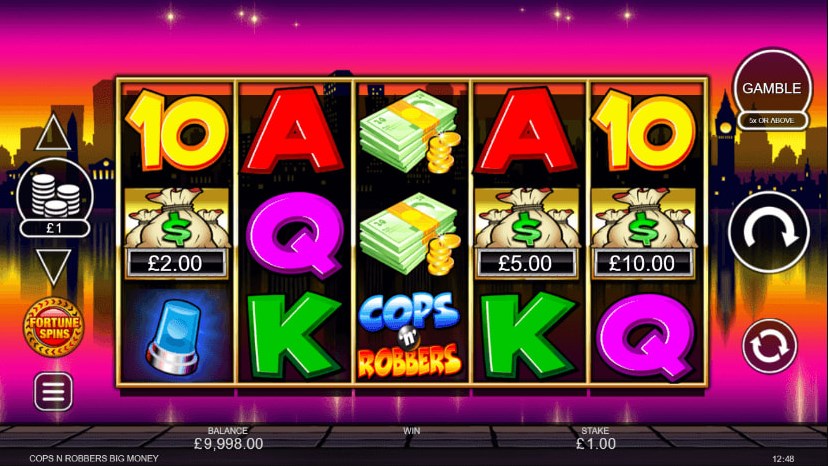Click the stake amount £1.00 at bottom
828x466 pixels.
(596, 444)
